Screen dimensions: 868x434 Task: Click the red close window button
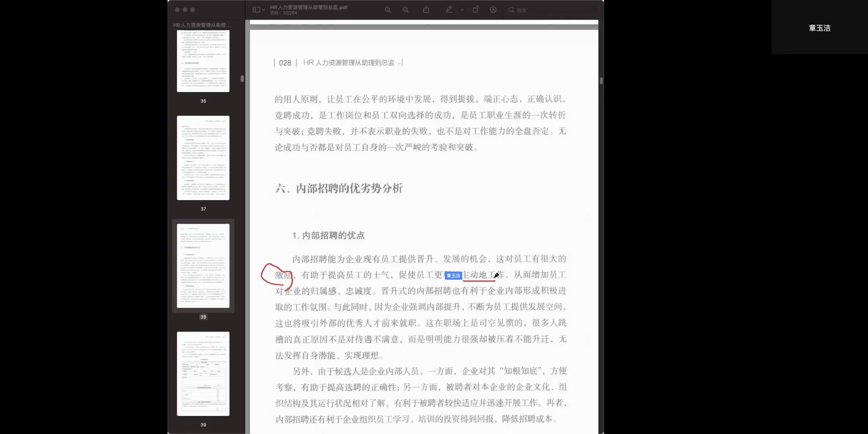177,10
